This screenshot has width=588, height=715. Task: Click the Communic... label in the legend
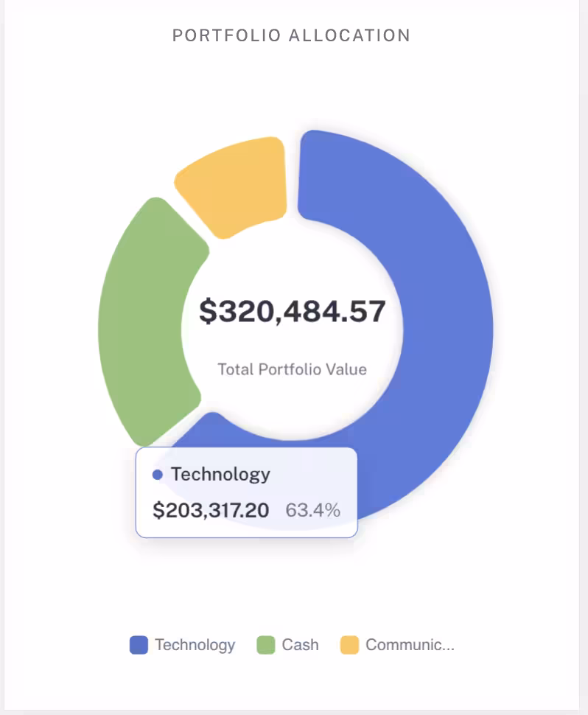click(410, 645)
